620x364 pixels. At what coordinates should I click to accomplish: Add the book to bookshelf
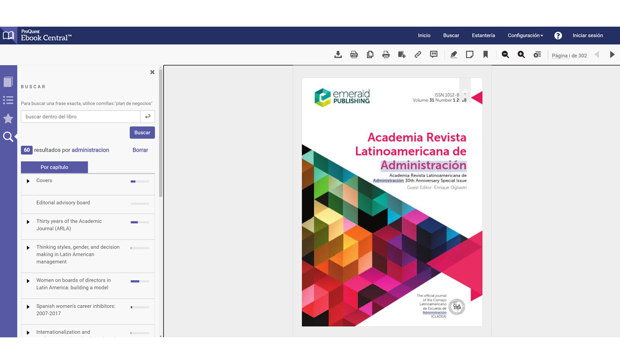pos(402,55)
